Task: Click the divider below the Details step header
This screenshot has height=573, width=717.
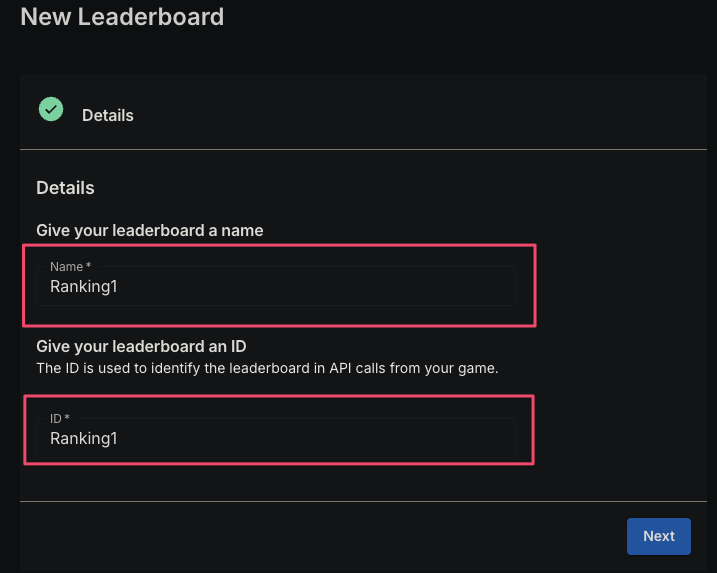Action: coord(363,150)
